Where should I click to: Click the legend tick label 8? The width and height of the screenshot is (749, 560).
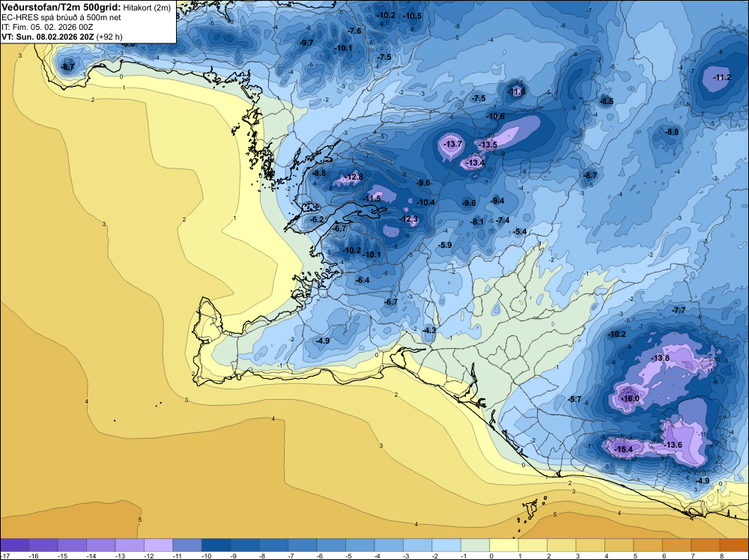(722, 556)
